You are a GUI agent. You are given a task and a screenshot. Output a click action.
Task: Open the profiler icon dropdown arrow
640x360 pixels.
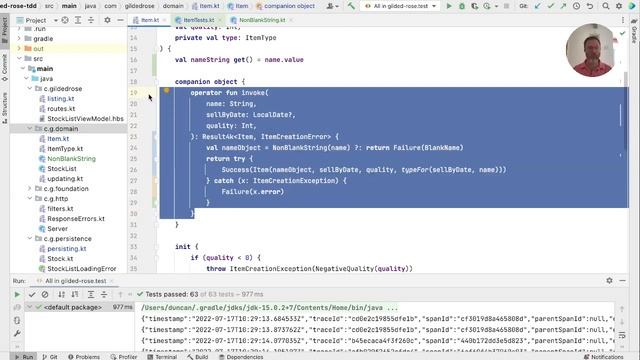point(496,7)
